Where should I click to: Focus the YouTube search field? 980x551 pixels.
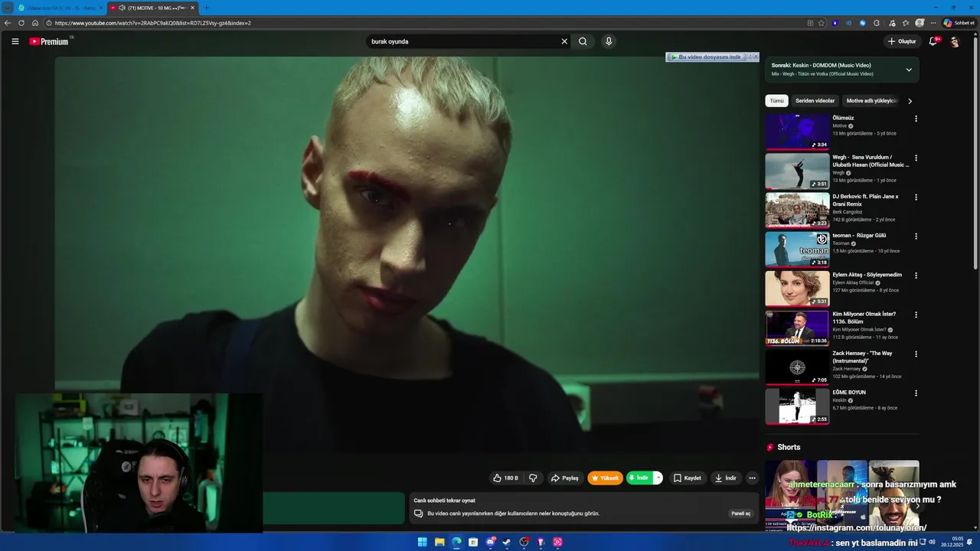point(463,41)
